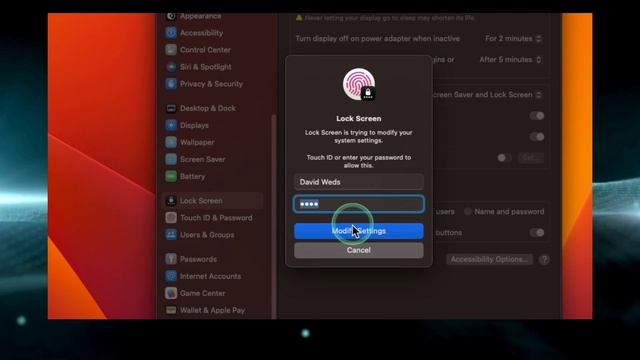Select Internet Accounts label in sidebar
The height and width of the screenshot is (360, 640).
pyautogui.click(x=211, y=276)
